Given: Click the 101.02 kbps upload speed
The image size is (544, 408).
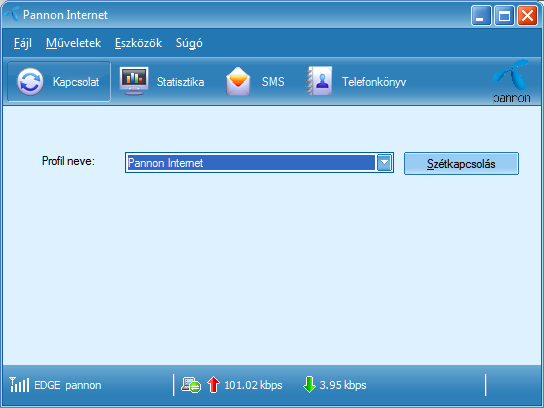Looking at the screenshot, I should click(253, 385).
